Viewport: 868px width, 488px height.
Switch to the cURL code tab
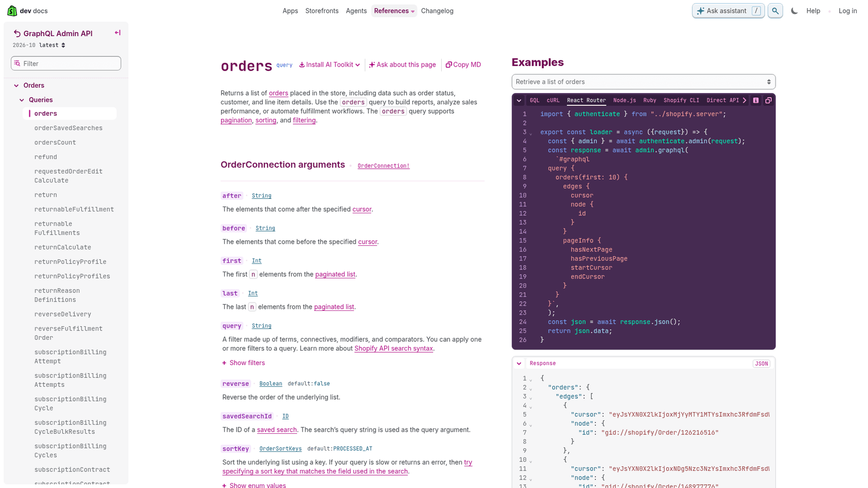click(553, 100)
